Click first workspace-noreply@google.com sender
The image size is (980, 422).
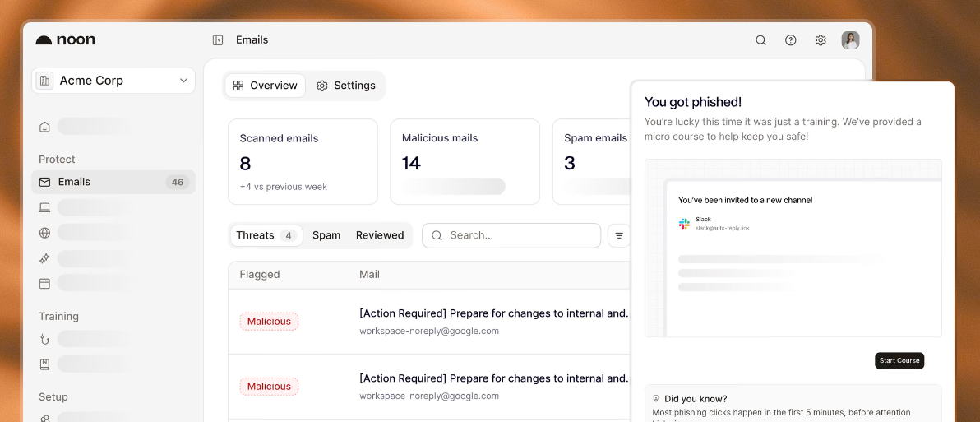pos(429,331)
